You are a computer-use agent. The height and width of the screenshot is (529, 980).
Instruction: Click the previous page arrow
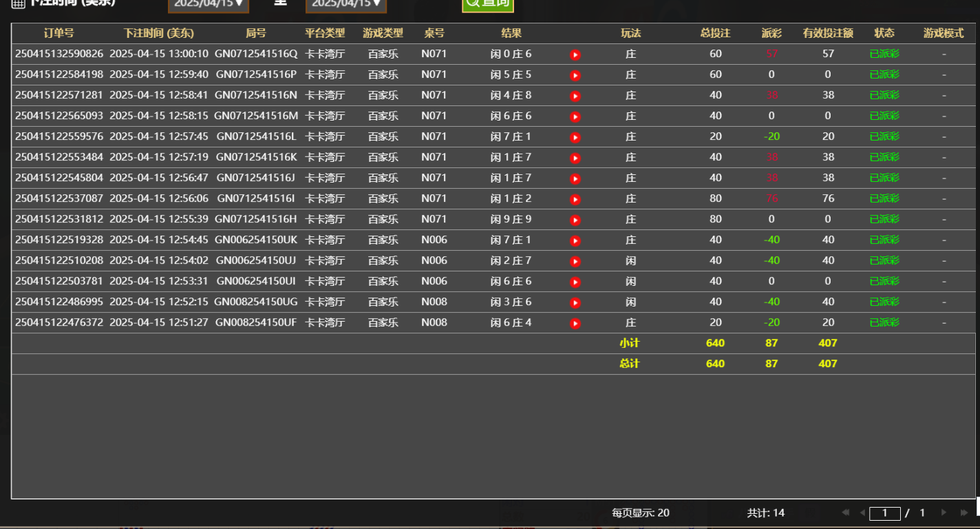tap(862, 512)
